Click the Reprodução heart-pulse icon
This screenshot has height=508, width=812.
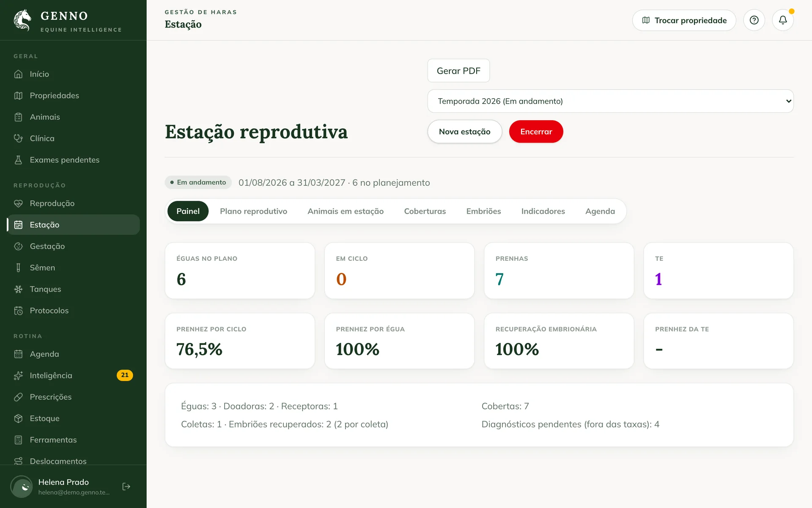[18, 204]
